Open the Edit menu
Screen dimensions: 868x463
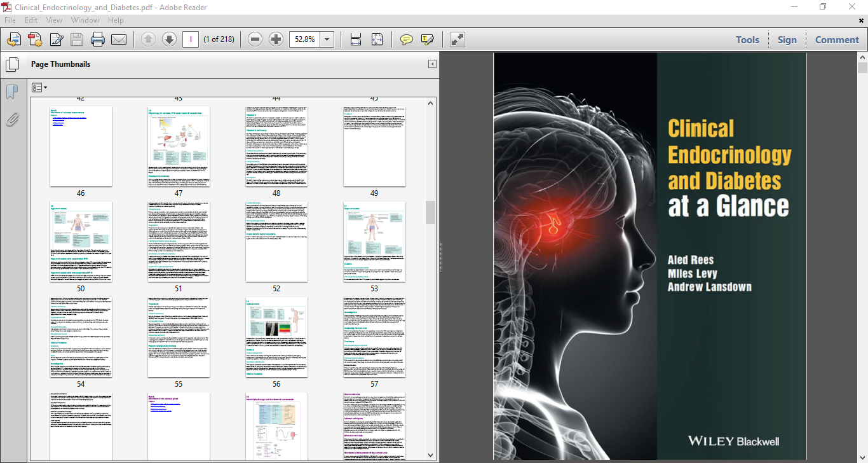(31, 20)
